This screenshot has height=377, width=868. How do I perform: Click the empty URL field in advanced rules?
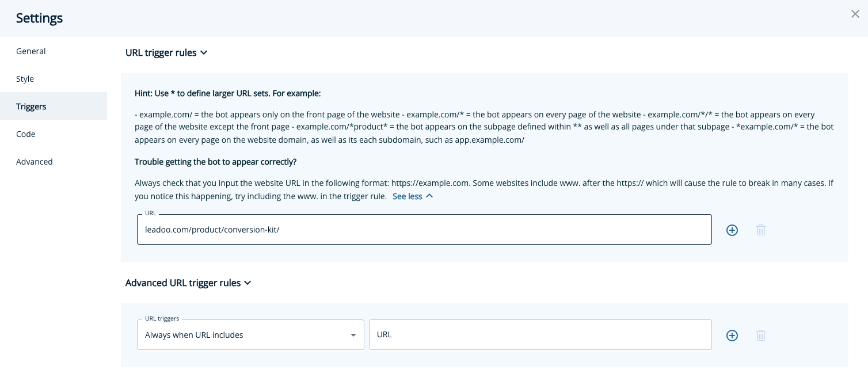tap(540, 334)
